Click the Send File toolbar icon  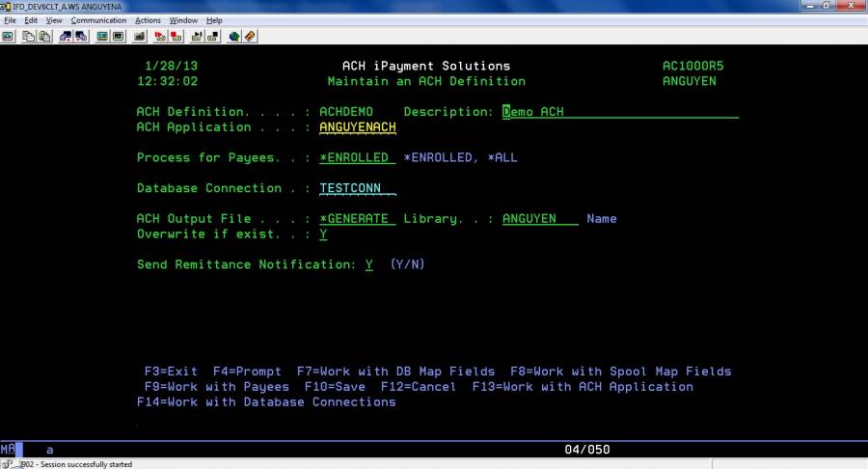pyautogui.click(x=66, y=37)
